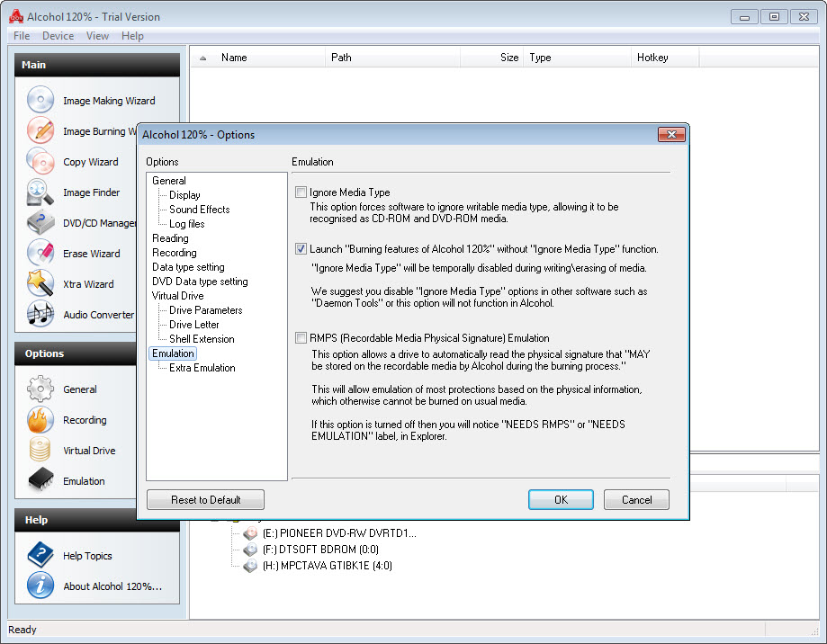The image size is (827, 644).
Task: Open the Help menu
Action: point(132,36)
